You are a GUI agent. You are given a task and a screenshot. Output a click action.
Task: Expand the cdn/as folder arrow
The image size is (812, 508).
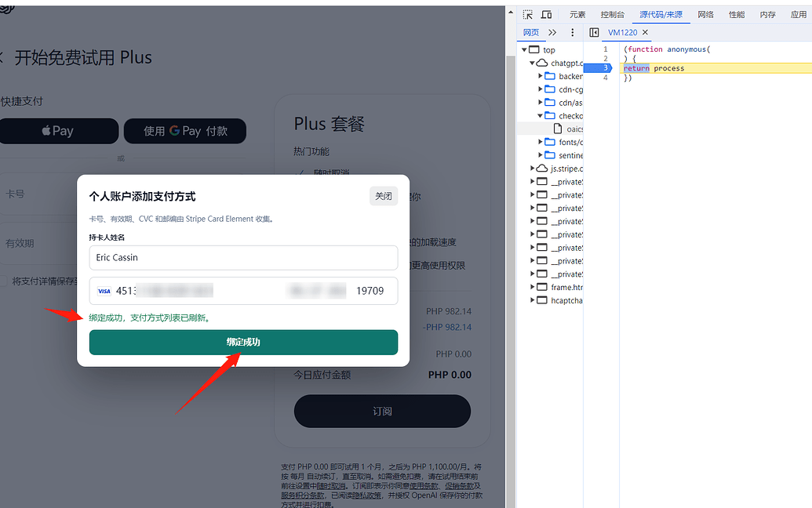540,103
